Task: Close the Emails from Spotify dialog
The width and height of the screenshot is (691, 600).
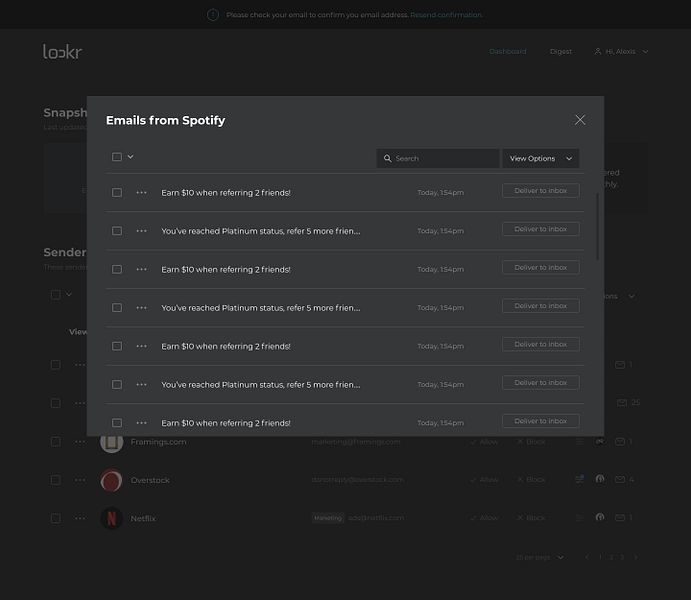Action: (x=580, y=120)
